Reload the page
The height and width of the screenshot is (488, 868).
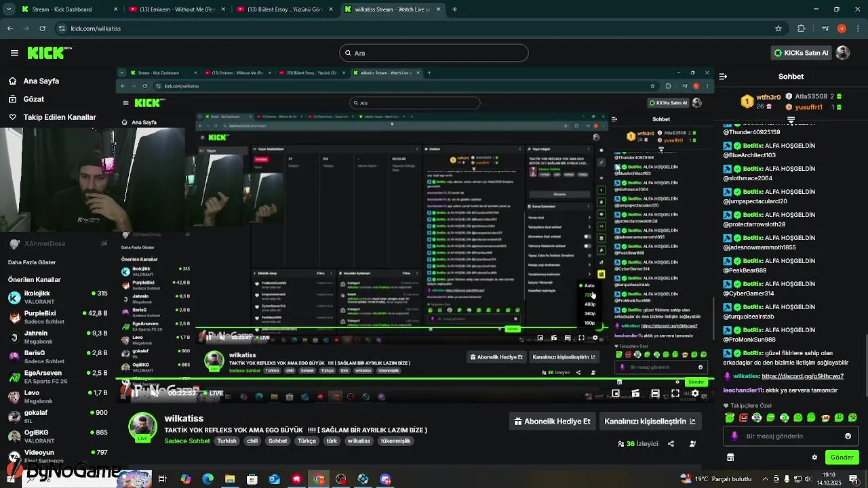pos(43,28)
